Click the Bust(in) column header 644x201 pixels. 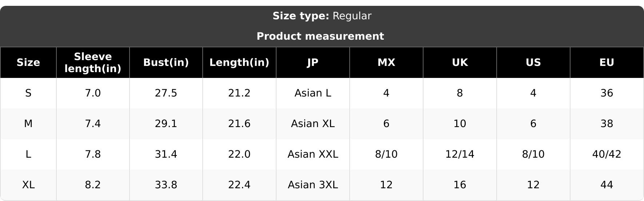(x=166, y=63)
